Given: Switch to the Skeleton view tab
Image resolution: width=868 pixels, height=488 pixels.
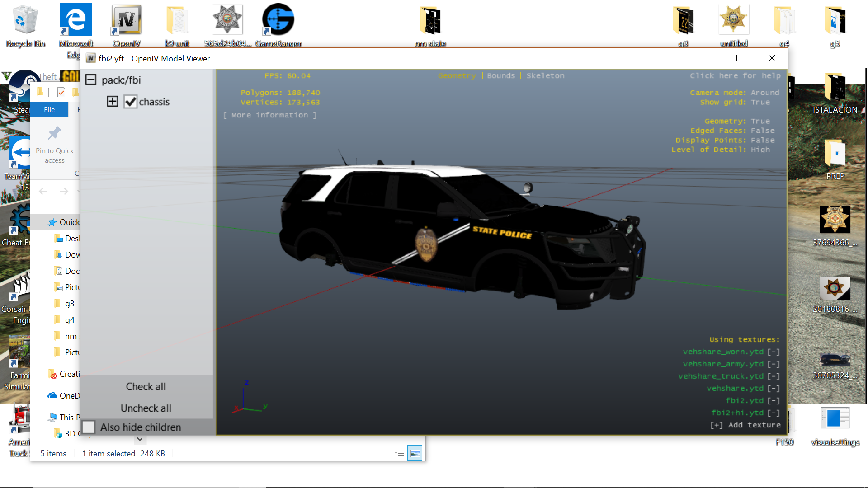Looking at the screenshot, I should 545,75.
